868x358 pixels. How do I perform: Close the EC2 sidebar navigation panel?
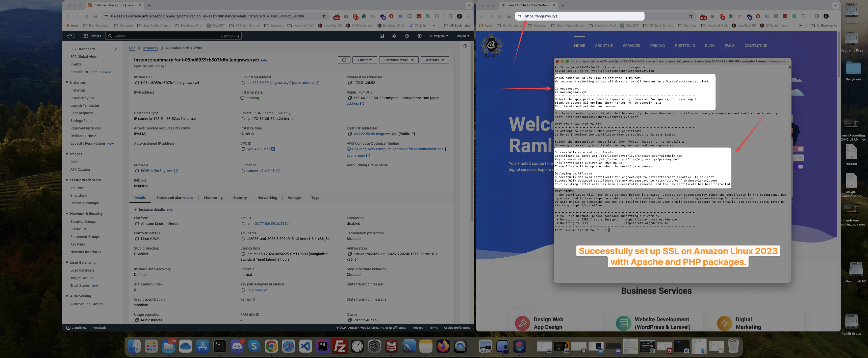(x=116, y=49)
